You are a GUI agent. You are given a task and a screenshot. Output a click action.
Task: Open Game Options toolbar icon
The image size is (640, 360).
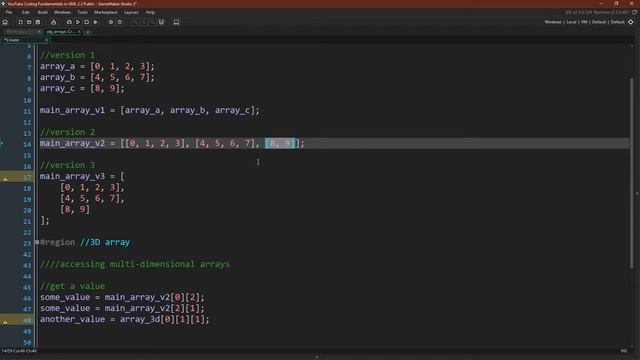point(111,22)
